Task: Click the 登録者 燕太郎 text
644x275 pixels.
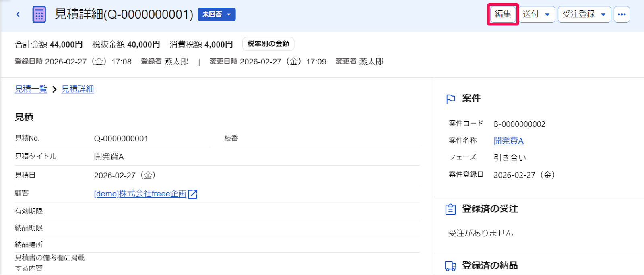Action: [x=165, y=62]
